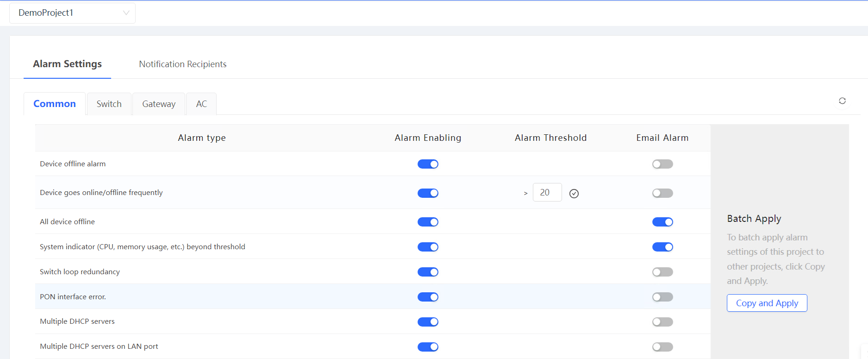Screen dimensions: 868x359
Task: Click the alarm threshold input showing 20
Action: click(x=547, y=193)
